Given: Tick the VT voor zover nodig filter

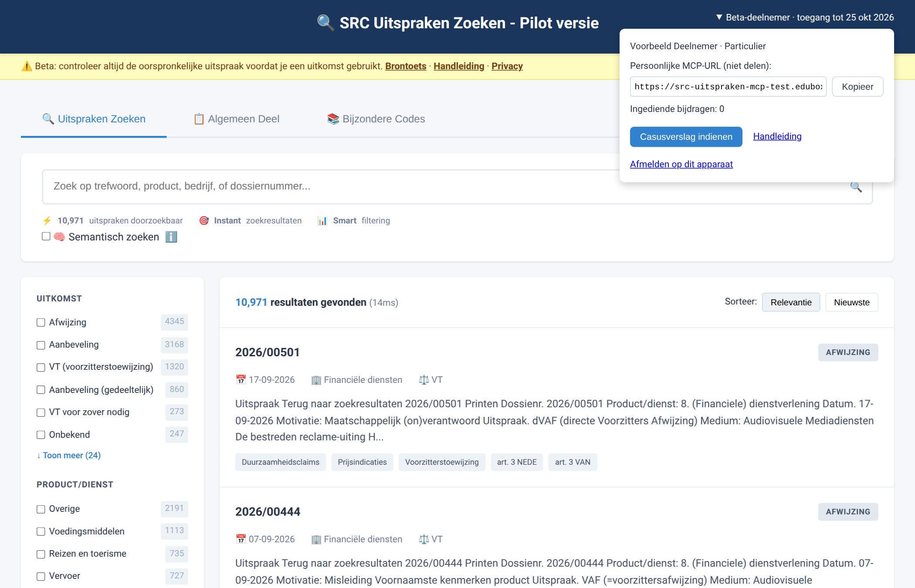Looking at the screenshot, I should pos(41,412).
